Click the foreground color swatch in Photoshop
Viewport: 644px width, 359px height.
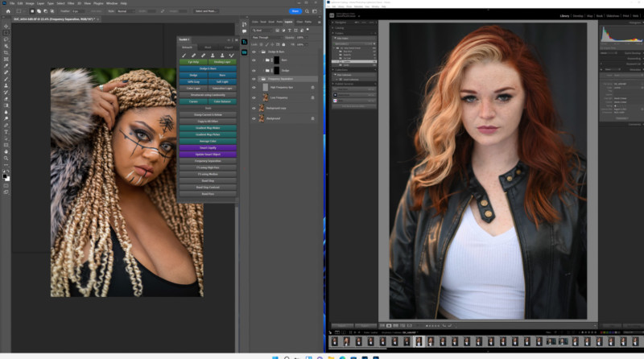5,176
